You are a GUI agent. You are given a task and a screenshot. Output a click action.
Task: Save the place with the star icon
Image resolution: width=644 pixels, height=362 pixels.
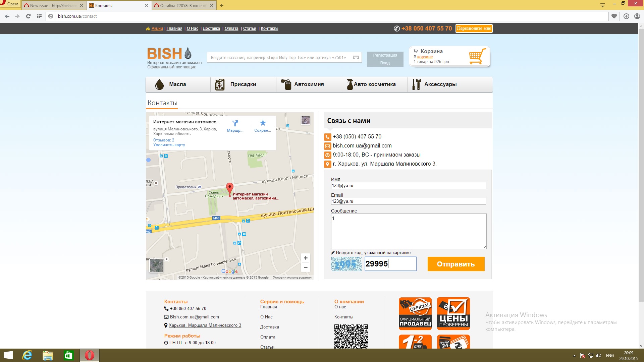[263, 123]
